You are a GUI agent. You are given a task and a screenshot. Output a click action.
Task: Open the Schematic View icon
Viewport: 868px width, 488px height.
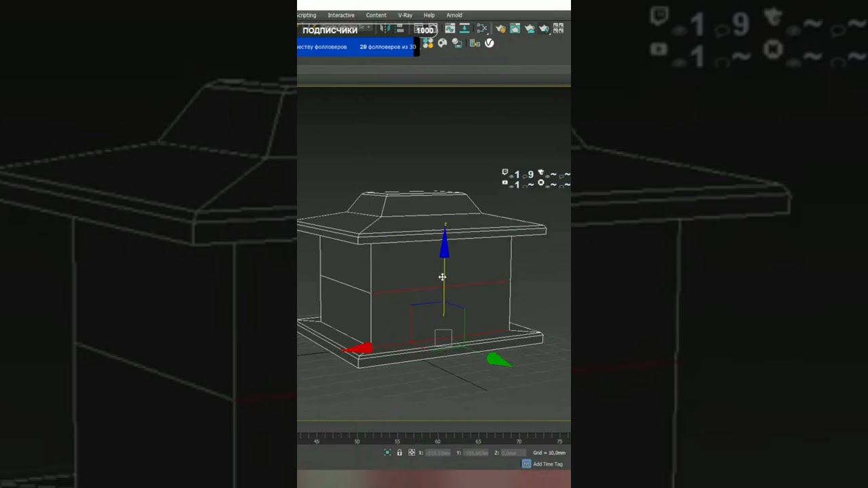pos(481,28)
